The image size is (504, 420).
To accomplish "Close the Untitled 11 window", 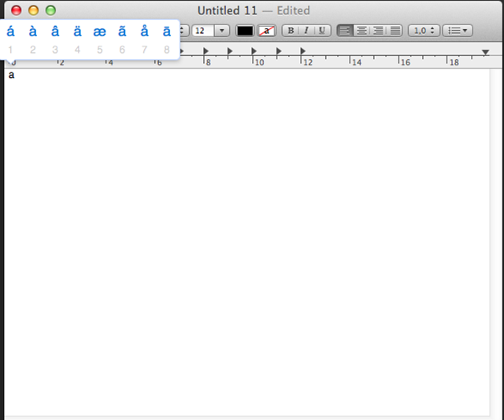I will pos(16,10).
